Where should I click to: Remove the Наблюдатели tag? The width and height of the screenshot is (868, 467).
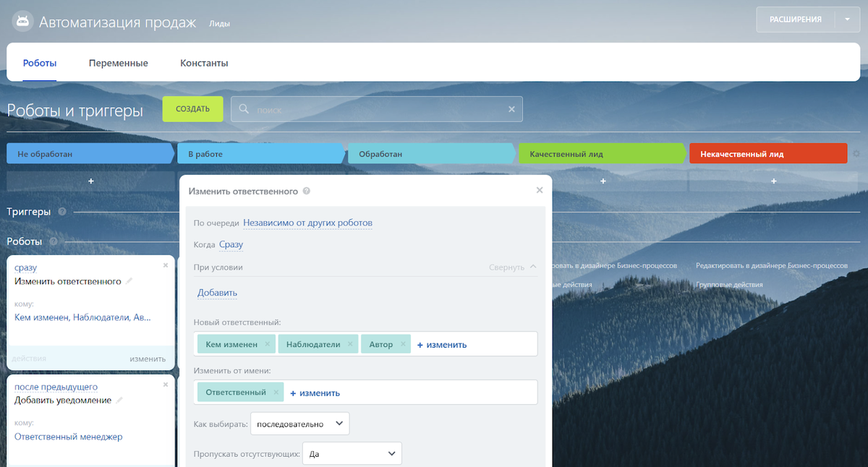click(350, 344)
